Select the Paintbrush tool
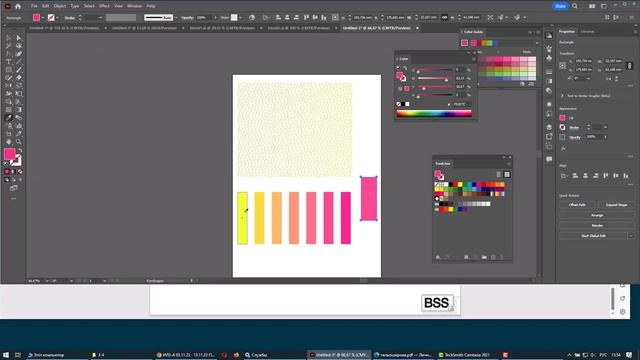Viewport: 640px width, 360px height. pyautogui.click(x=19, y=70)
